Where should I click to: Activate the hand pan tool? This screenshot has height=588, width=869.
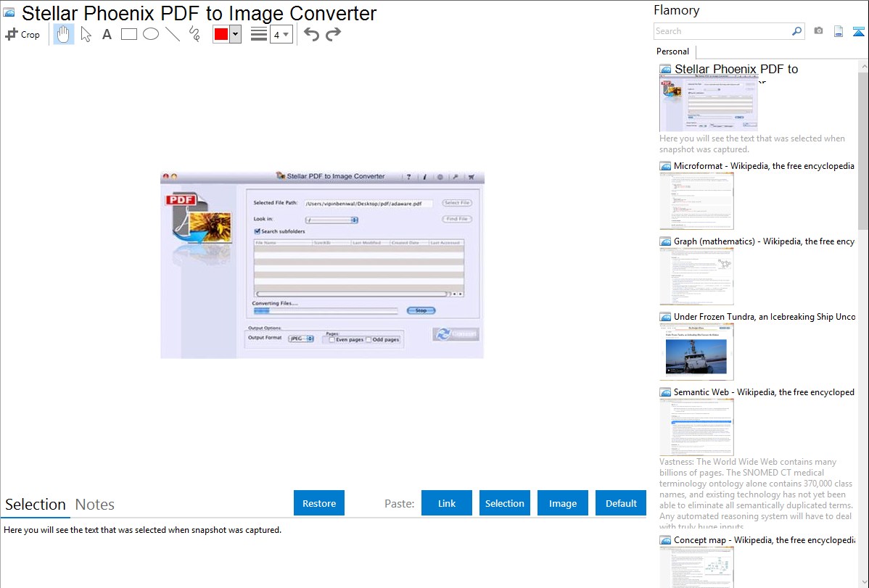tap(63, 34)
